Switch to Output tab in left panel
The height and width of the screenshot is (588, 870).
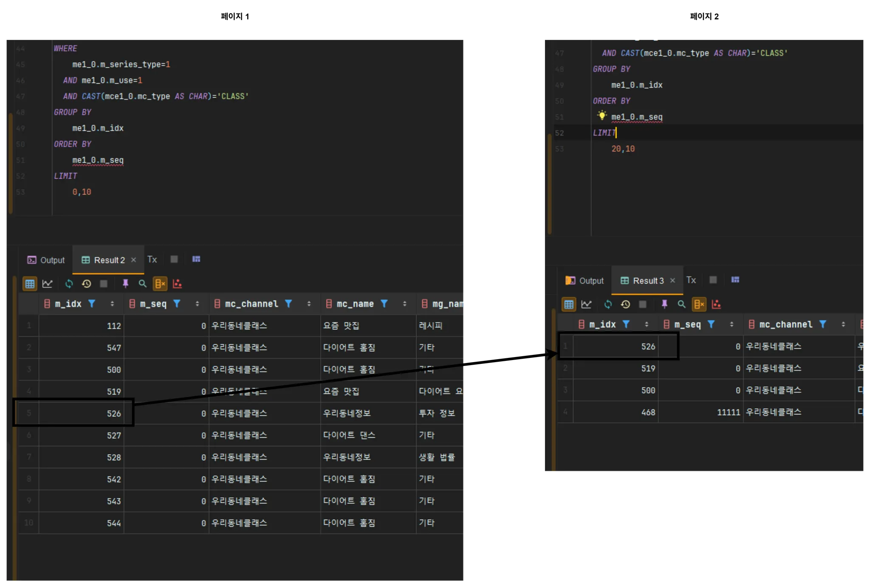coord(46,260)
